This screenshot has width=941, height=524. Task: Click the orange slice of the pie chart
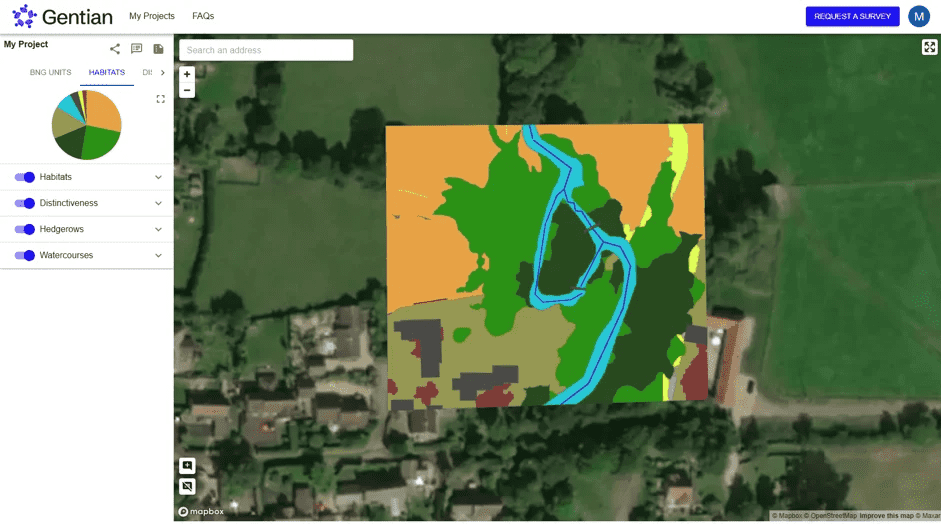104,112
